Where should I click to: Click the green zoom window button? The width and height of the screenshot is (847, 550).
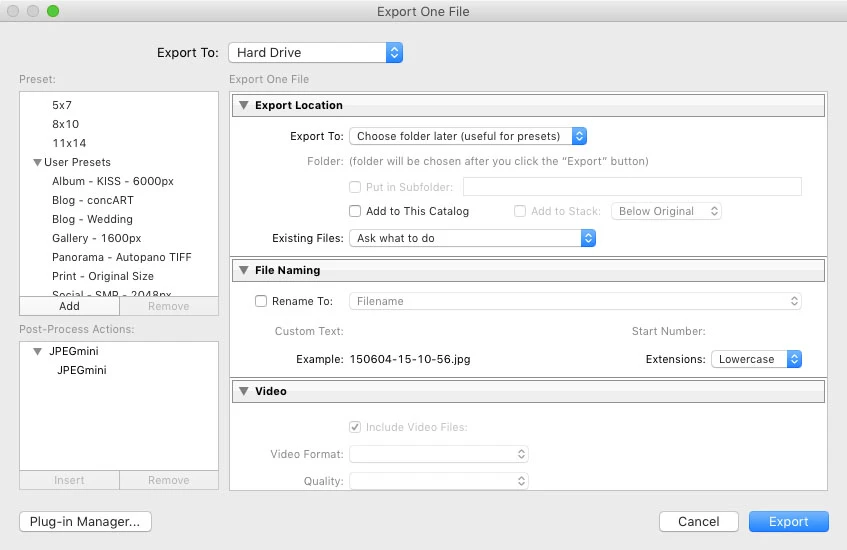pyautogui.click(x=53, y=11)
